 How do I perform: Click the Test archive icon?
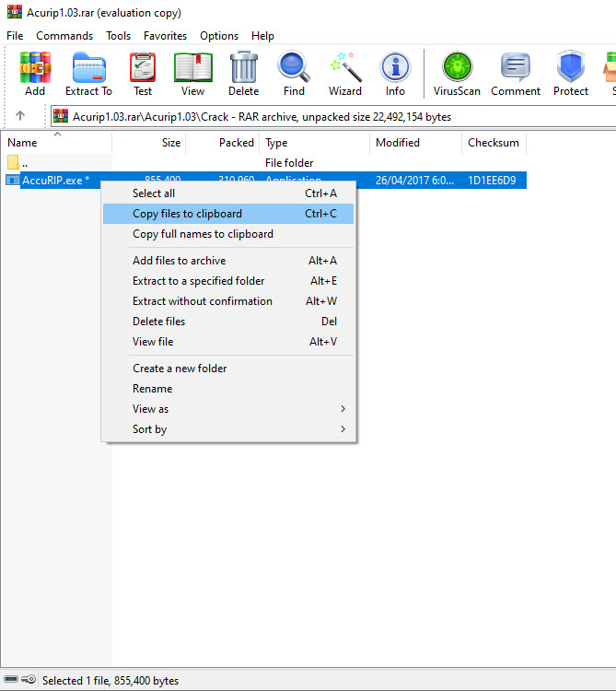click(143, 67)
